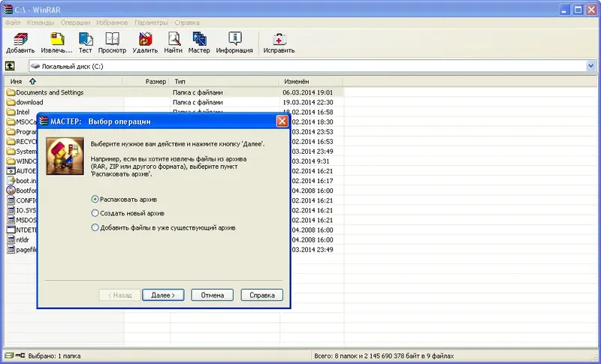This screenshot has width=601, height=364.
Task: Open the Команды menu
Action: point(41,23)
